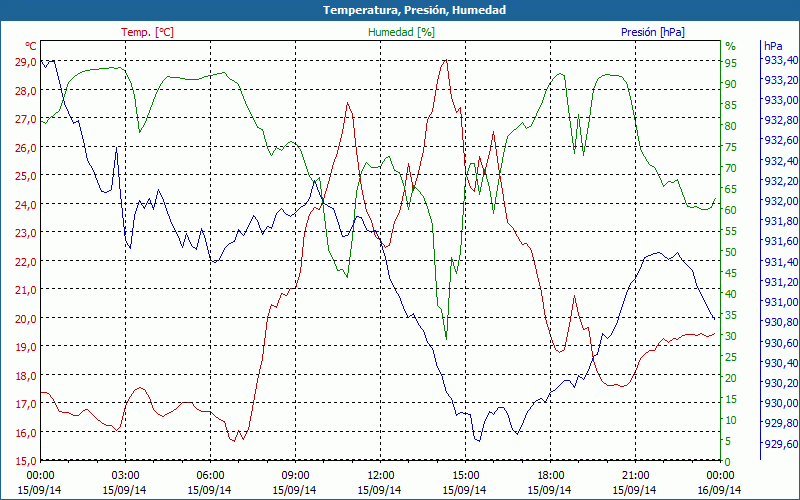The height and width of the screenshot is (500, 800).
Task: Click the pressure axis value '933,00'
Action: pyautogui.click(x=781, y=100)
